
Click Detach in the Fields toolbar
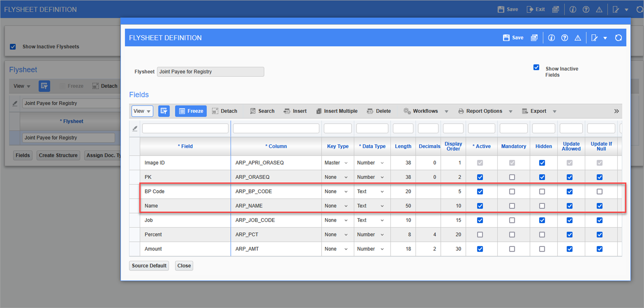coord(225,111)
